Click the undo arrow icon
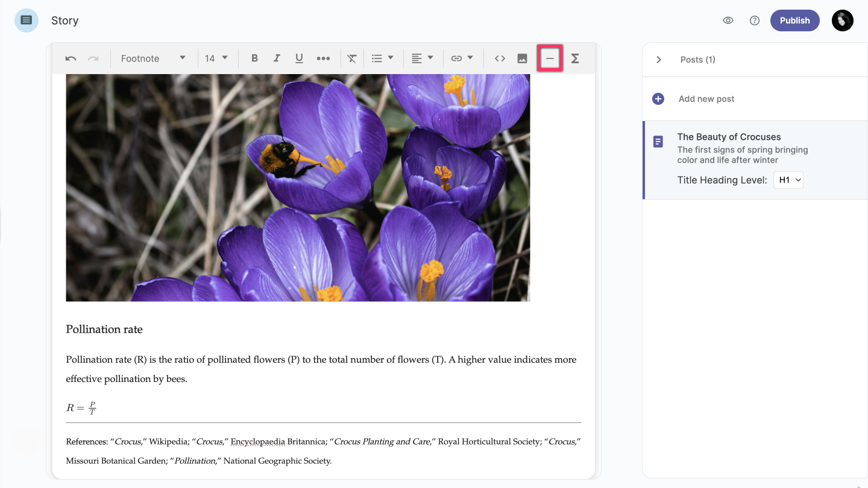 coord(71,58)
